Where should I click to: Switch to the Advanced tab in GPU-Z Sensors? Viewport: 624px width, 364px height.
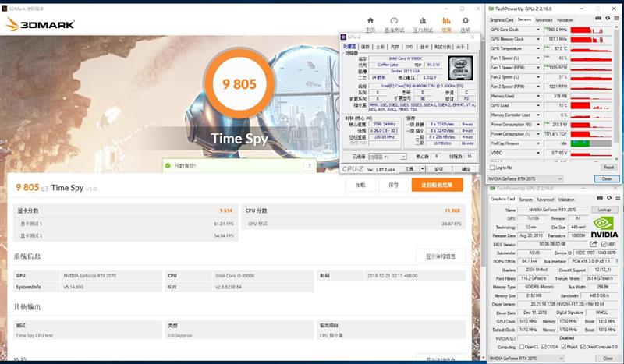pos(543,19)
